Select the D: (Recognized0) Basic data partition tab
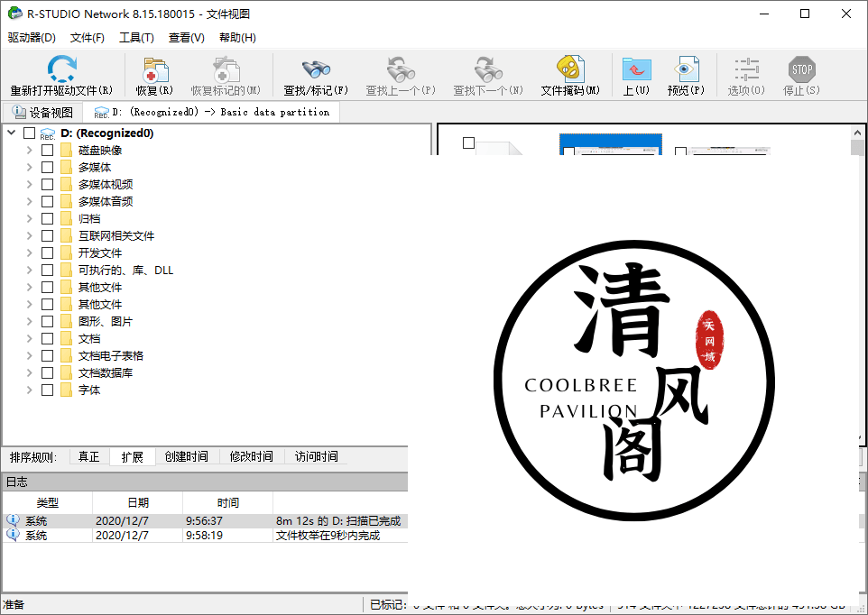868x615 pixels. click(211, 113)
